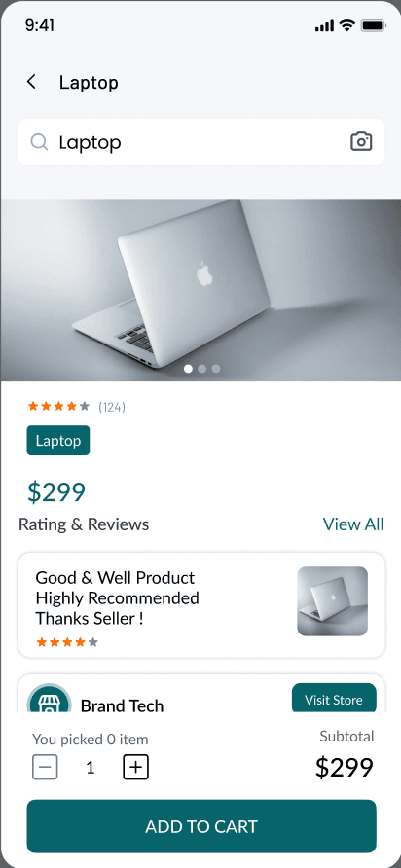Select the third carousel dot indicator
The width and height of the screenshot is (401, 868).
216,369
